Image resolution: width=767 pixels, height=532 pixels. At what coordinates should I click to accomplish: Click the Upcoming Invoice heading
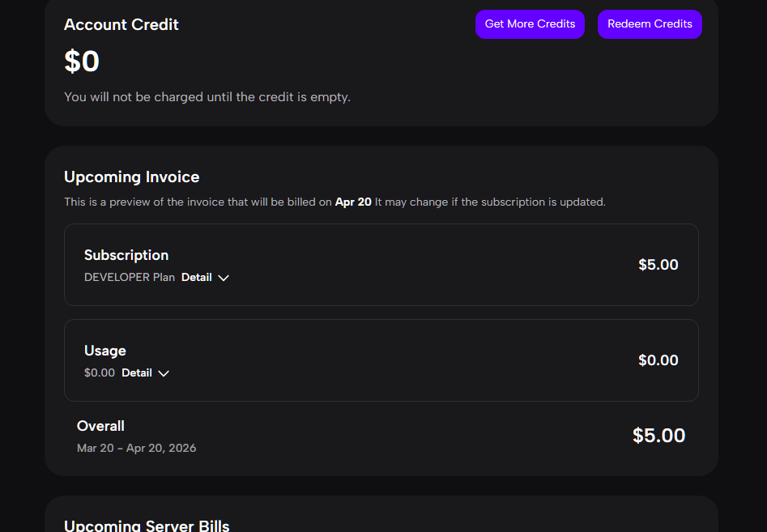click(x=132, y=177)
